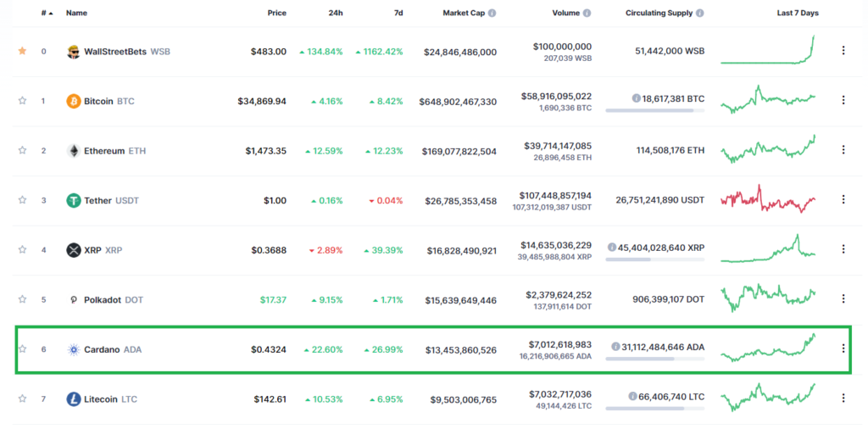Sort table by 7d column
The image size is (868, 429).
point(398,13)
